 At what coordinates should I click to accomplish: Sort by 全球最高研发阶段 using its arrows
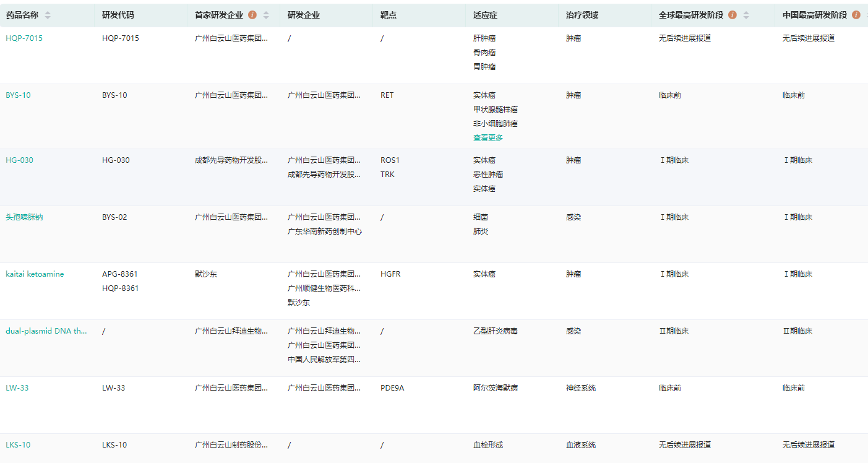(746, 15)
